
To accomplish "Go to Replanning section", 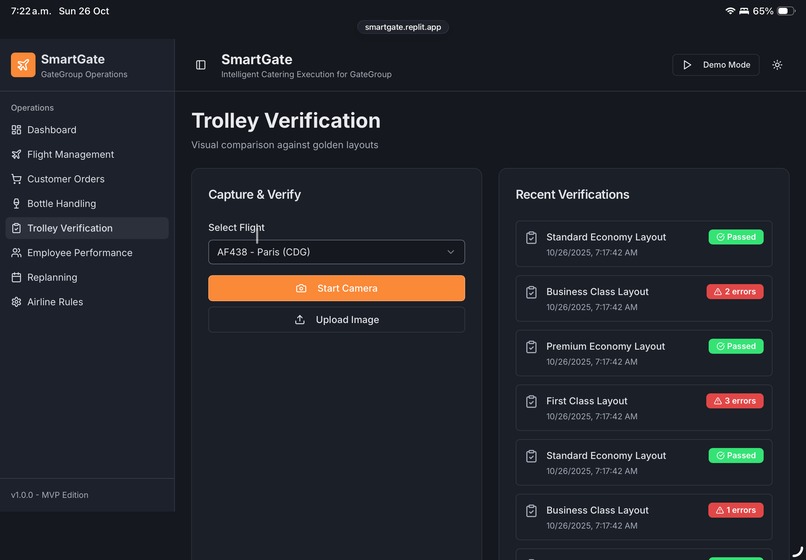I will (x=87, y=277).
